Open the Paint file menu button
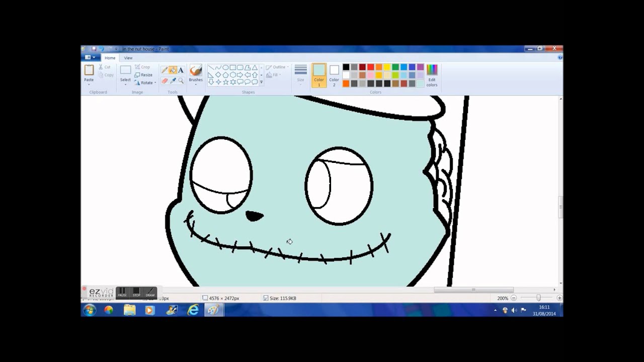Image resolution: width=644 pixels, height=362 pixels. [x=91, y=58]
